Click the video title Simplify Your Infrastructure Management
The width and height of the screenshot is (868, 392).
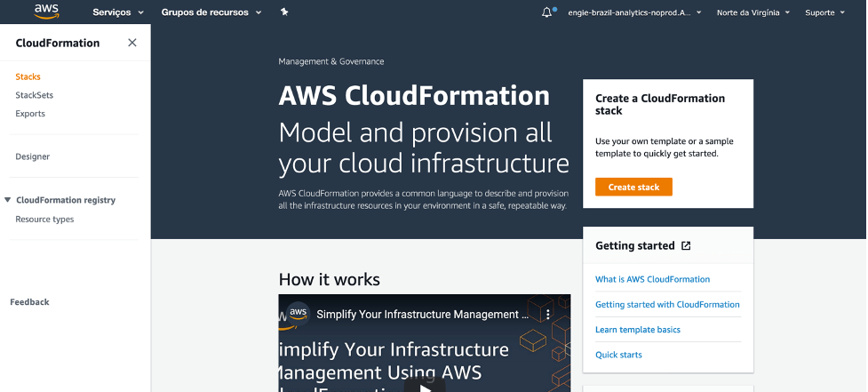click(422, 315)
